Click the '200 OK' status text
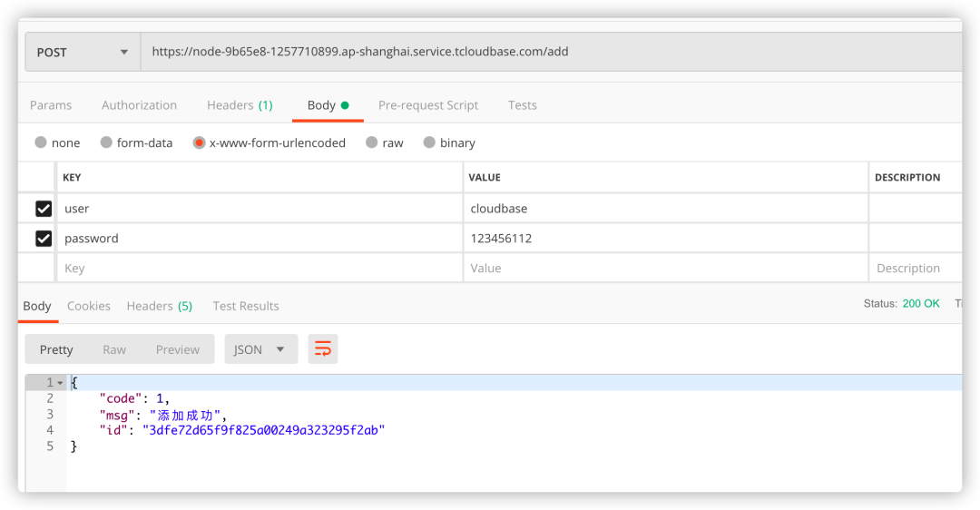Image resolution: width=980 pixels, height=510 pixels. pos(921,304)
